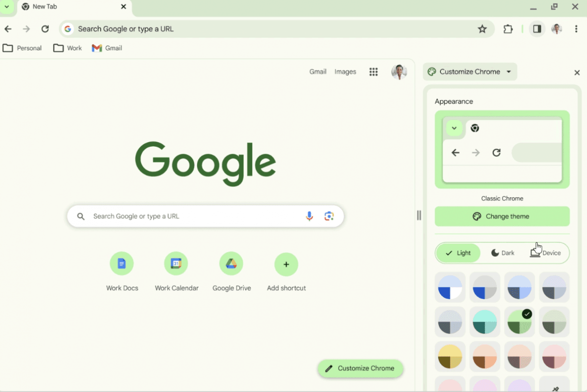587x392 pixels.
Task: Open the toolbar profile avatar
Action: (x=557, y=29)
